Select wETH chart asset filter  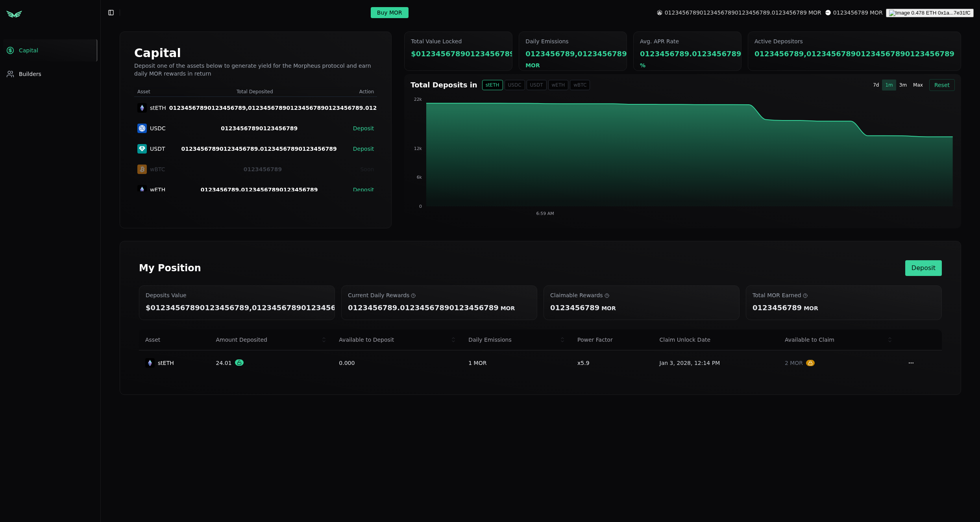[x=558, y=85]
